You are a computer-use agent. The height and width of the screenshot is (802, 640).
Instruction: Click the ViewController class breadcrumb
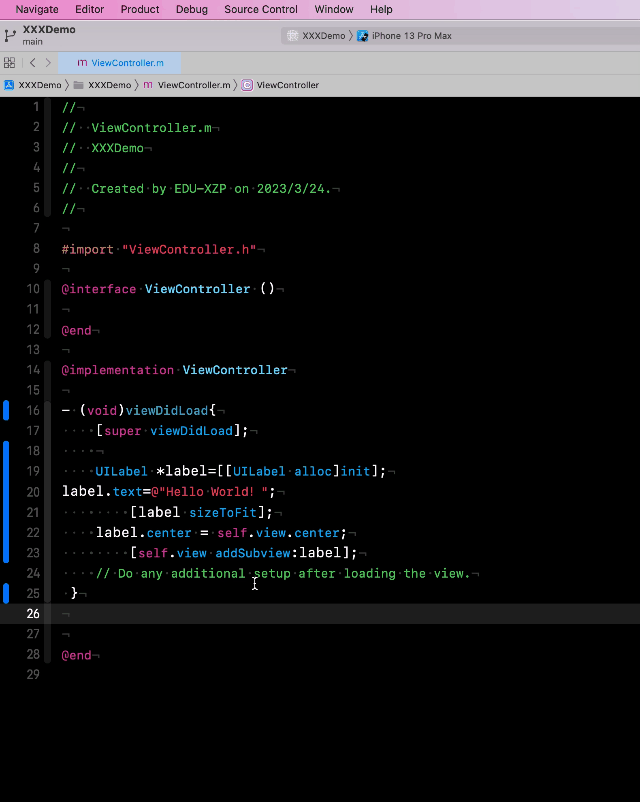tap(288, 85)
